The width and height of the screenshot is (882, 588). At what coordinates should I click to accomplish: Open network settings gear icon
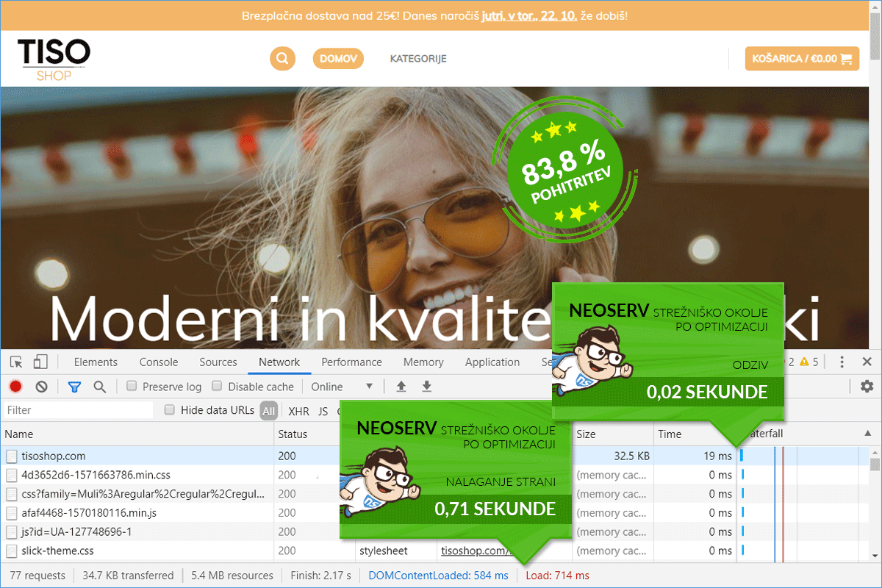pyautogui.click(x=867, y=387)
